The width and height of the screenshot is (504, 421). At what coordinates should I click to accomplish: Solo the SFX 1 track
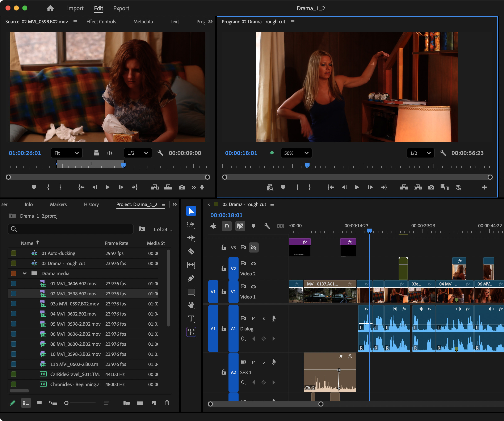(x=264, y=362)
